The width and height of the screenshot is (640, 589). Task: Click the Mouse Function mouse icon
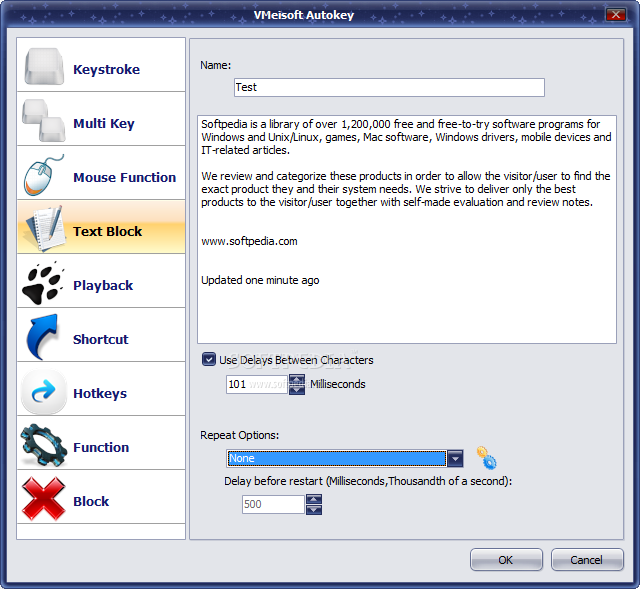[x=44, y=175]
